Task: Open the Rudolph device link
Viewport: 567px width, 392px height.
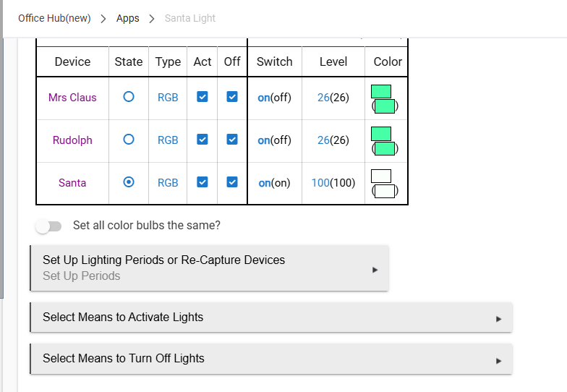Action: (72, 140)
